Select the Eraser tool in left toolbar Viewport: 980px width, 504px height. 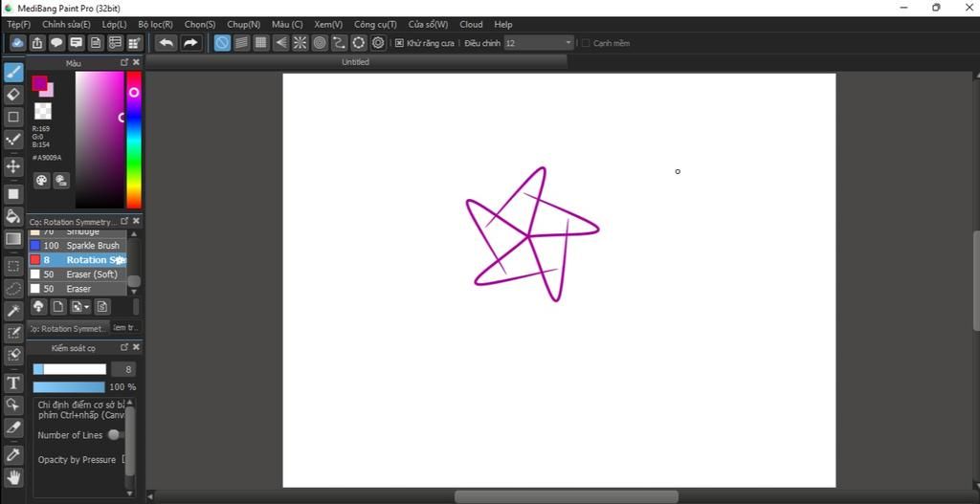13,95
